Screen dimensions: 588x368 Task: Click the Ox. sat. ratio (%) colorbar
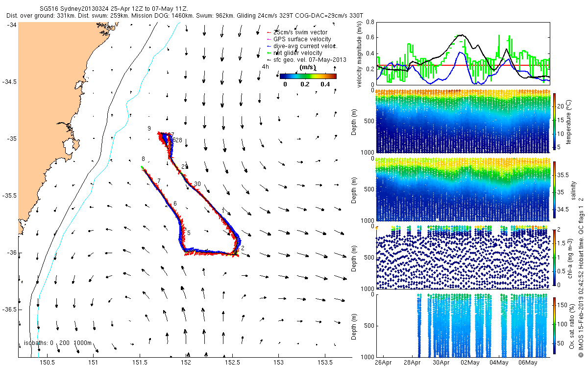[555, 326]
